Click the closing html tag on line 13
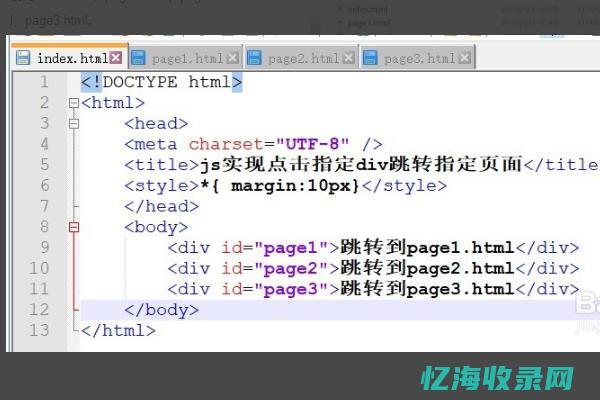This screenshot has width=600, height=400. coord(118,330)
